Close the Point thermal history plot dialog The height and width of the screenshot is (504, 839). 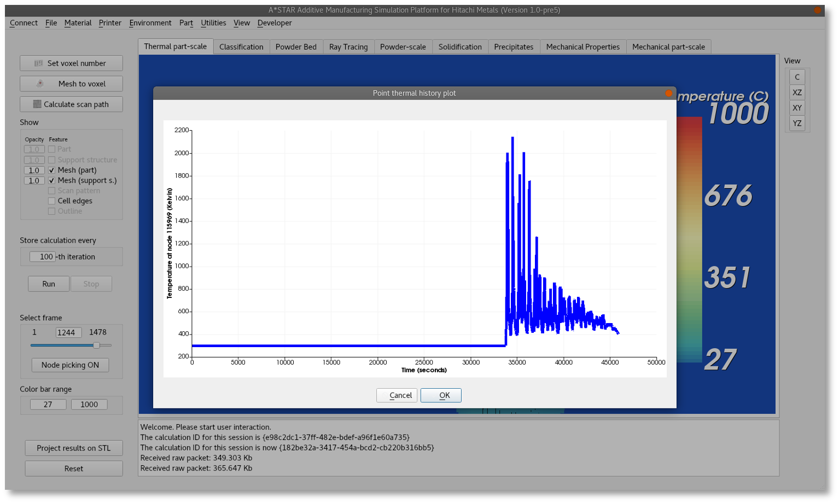coord(668,93)
